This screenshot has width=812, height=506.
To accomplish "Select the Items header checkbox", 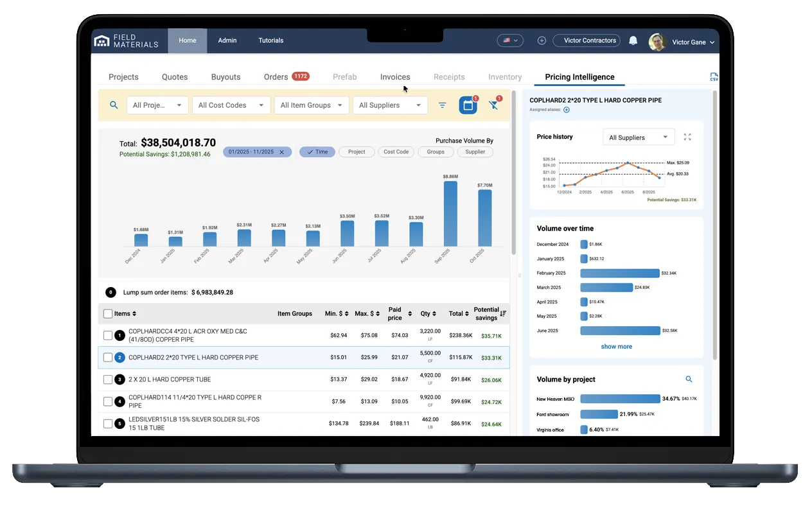I will pos(107,313).
